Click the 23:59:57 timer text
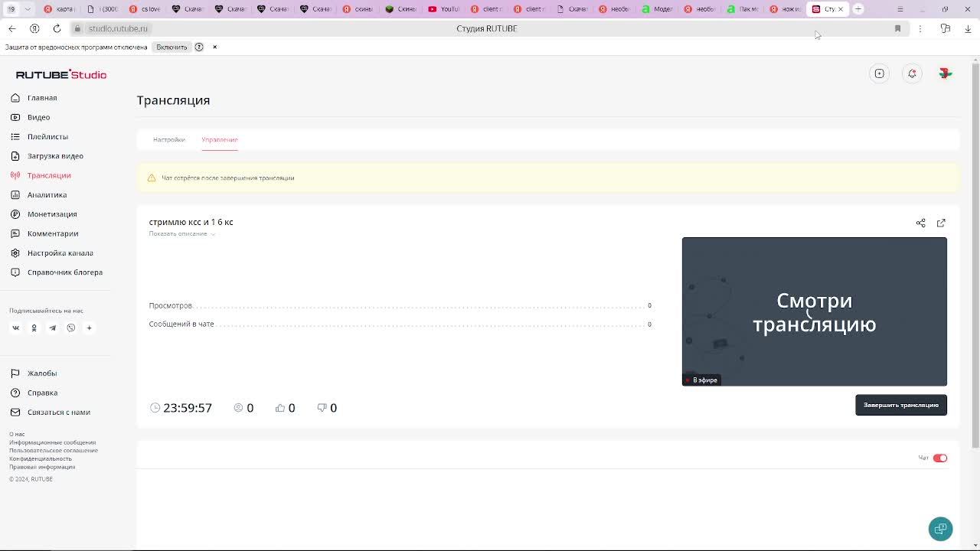Screen dimensions: 980x551 [188, 408]
